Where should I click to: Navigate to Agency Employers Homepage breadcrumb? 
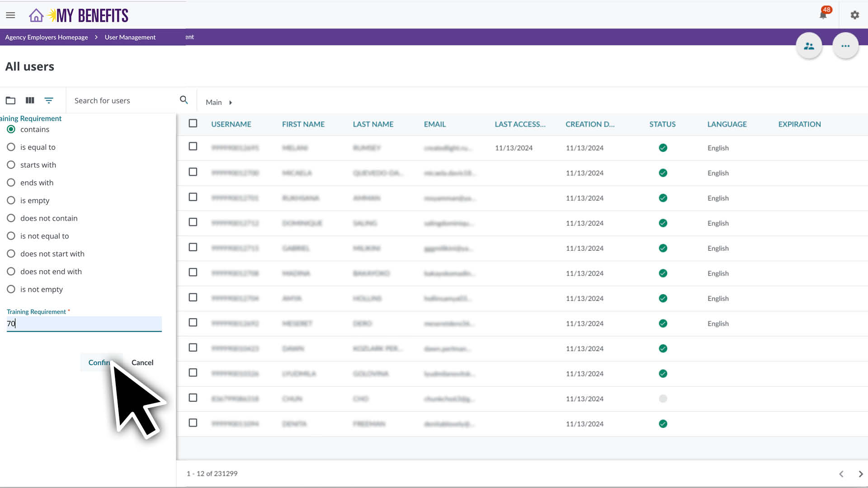(x=46, y=37)
